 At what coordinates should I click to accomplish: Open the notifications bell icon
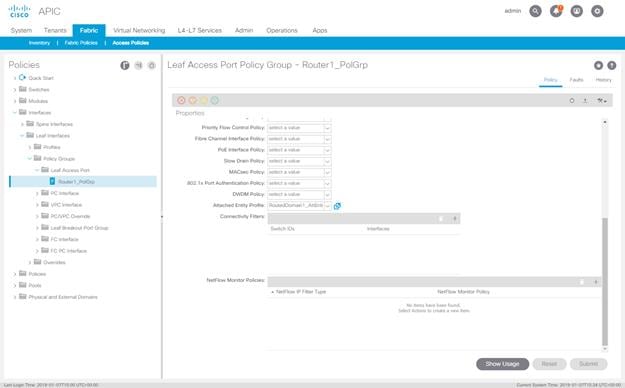coord(556,11)
